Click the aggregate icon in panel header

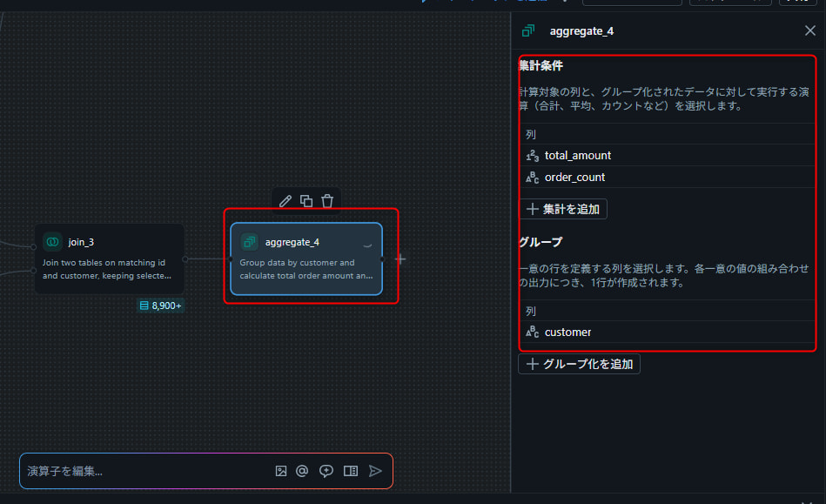527,31
